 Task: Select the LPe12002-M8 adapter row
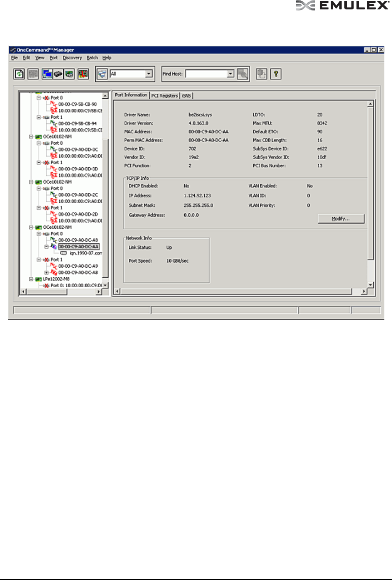56,279
